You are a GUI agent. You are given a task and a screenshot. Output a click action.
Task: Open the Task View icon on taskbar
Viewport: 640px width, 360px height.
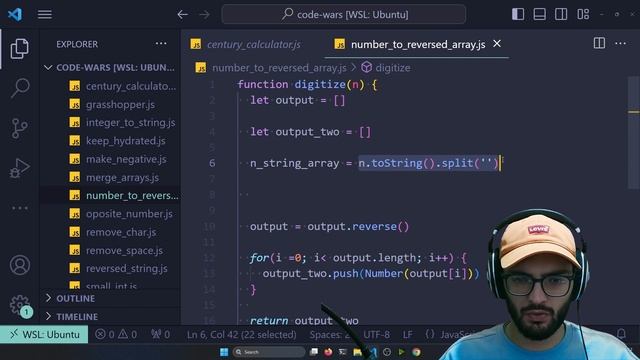click(313, 352)
